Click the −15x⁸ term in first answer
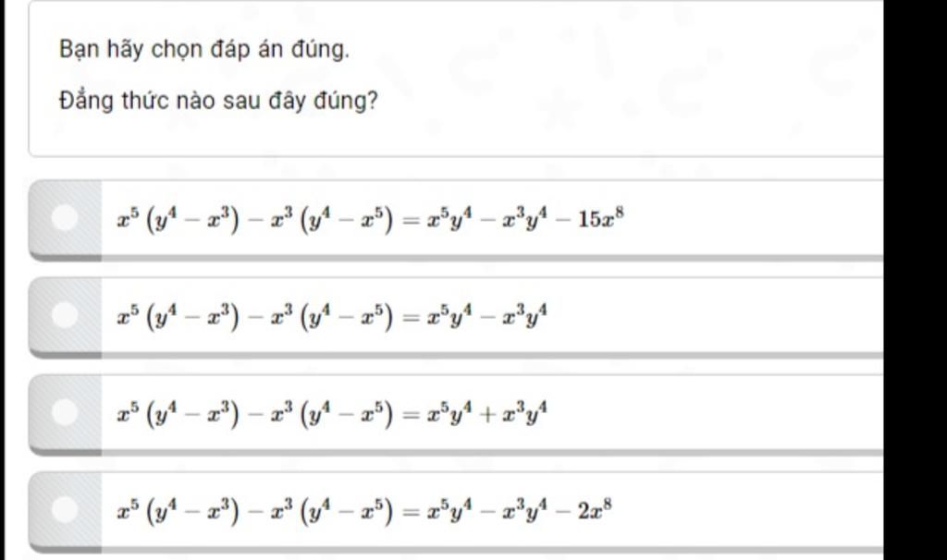The image size is (947, 560). click(591, 218)
